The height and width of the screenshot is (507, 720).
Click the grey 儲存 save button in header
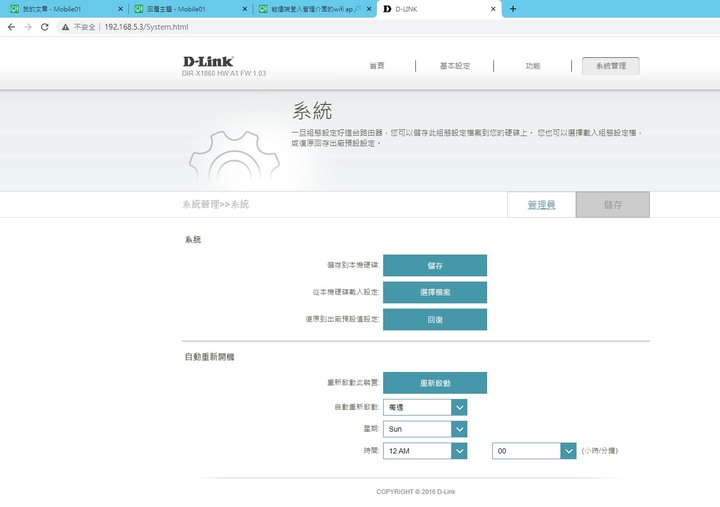coord(613,204)
